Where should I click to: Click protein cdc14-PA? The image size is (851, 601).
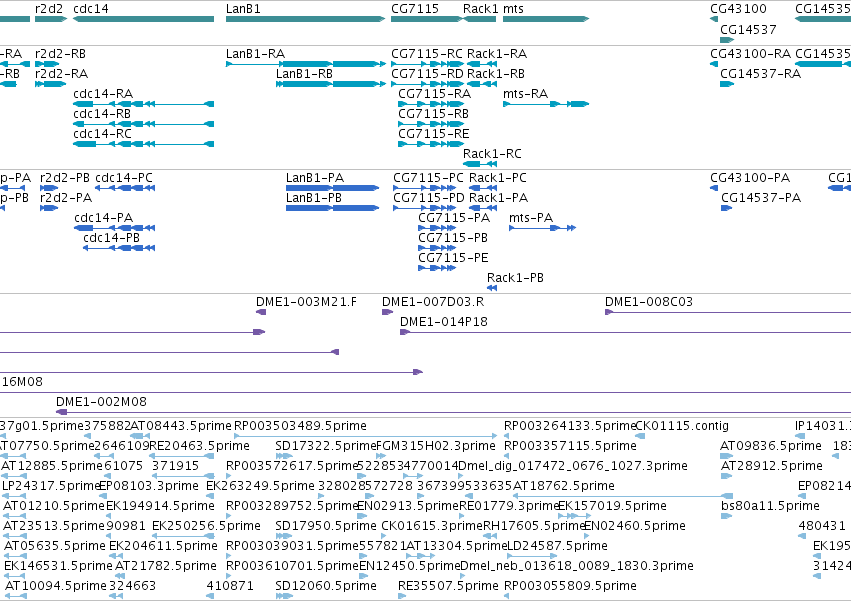coord(115,228)
